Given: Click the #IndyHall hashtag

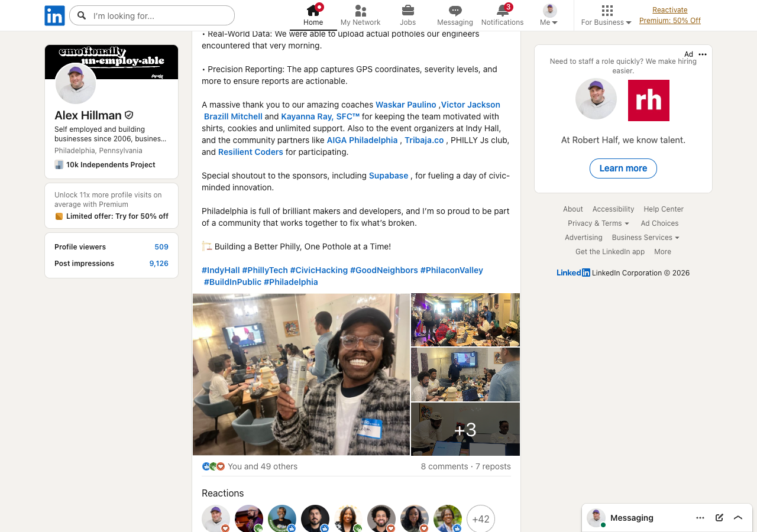Looking at the screenshot, I should pyautogui.click(x=221, y=270).
